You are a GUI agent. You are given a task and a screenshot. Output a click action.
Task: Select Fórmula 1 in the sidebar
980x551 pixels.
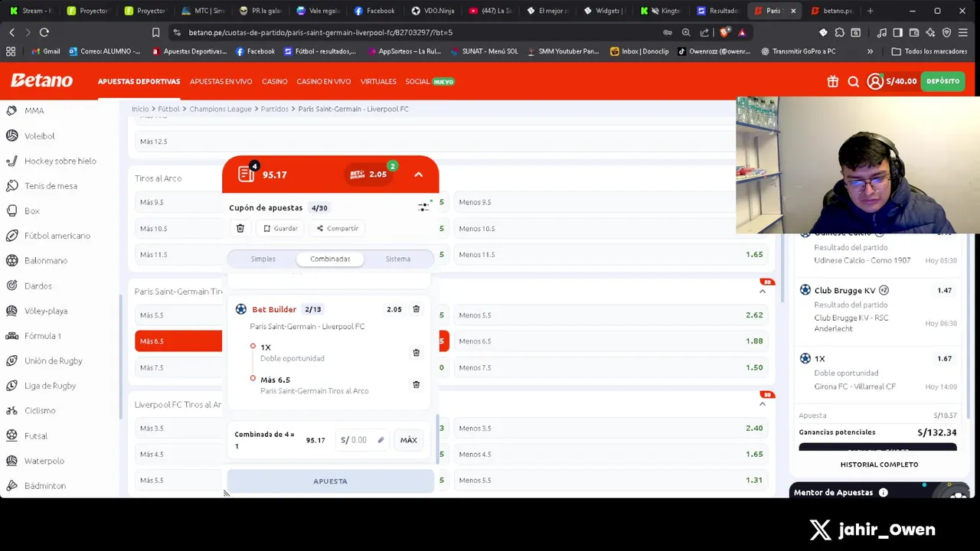(42, 335)
